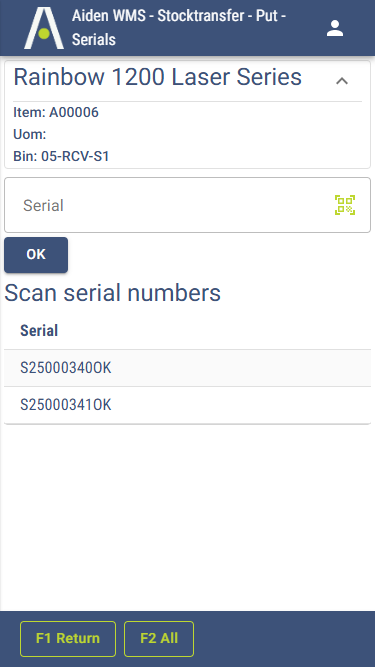Click the Scan serial numbers heading
The width and height of the screenshot is (375, 667).
(x=112, y=293)
